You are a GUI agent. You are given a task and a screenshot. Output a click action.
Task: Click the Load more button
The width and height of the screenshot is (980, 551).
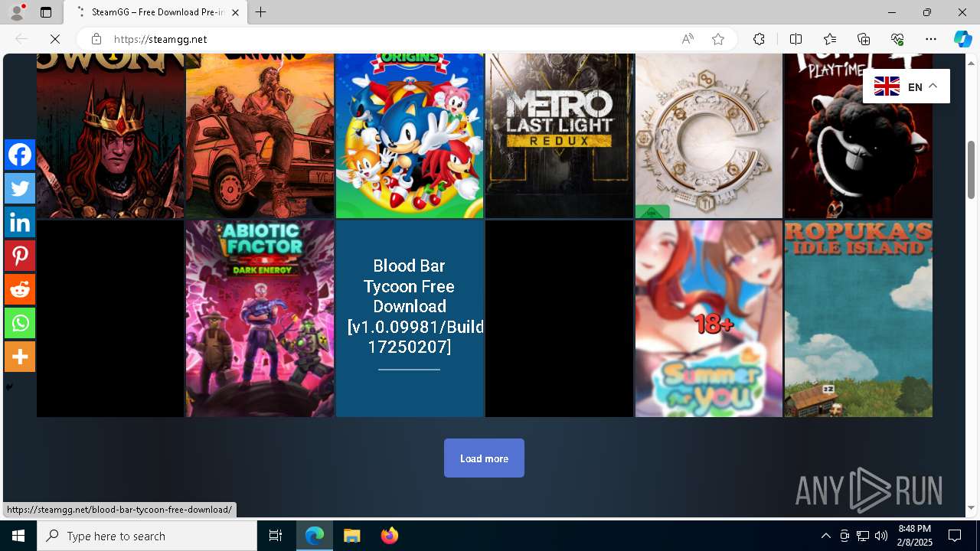pyautogui.click(x=484, y=458)
